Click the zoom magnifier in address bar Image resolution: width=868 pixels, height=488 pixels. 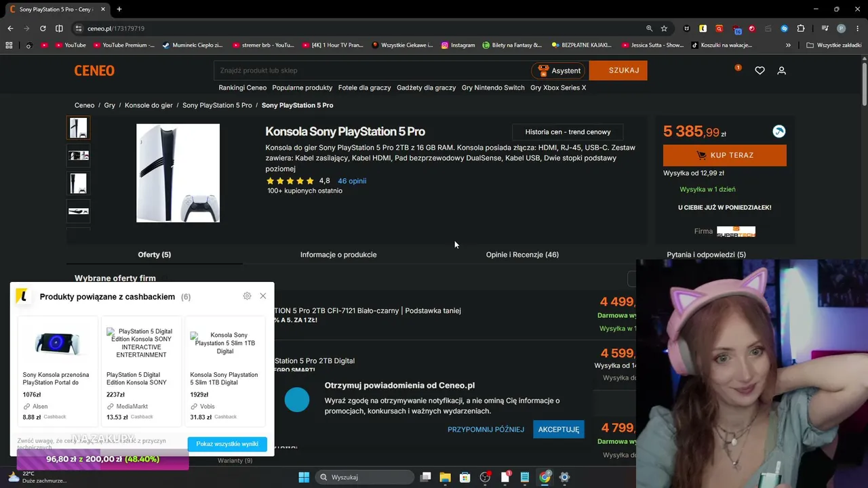coord(649,28)
